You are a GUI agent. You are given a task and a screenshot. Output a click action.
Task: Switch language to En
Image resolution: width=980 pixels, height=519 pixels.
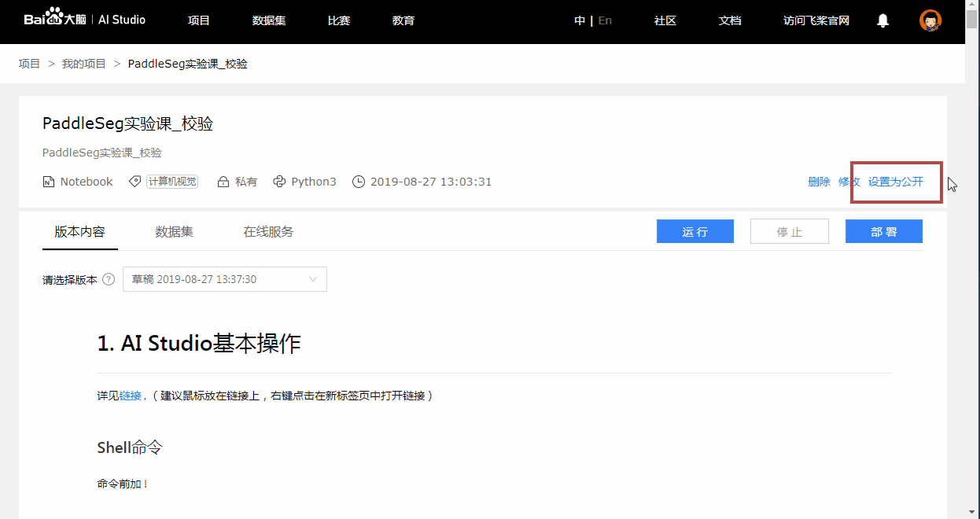pyautogui.click(x=605, y=20)
